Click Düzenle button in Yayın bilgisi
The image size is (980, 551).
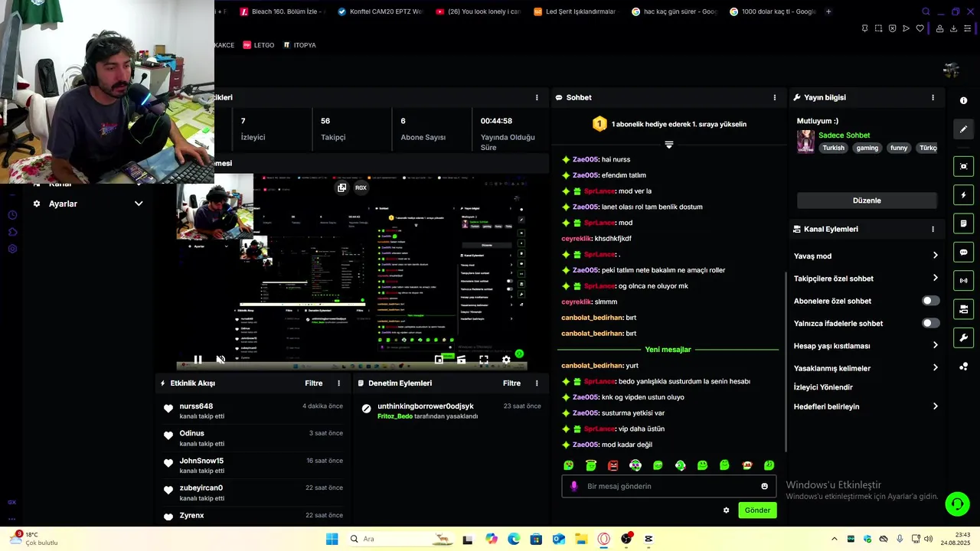tap(867, 201)
